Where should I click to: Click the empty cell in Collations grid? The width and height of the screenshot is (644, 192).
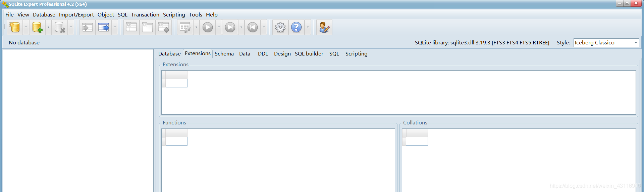click(417, 141)
